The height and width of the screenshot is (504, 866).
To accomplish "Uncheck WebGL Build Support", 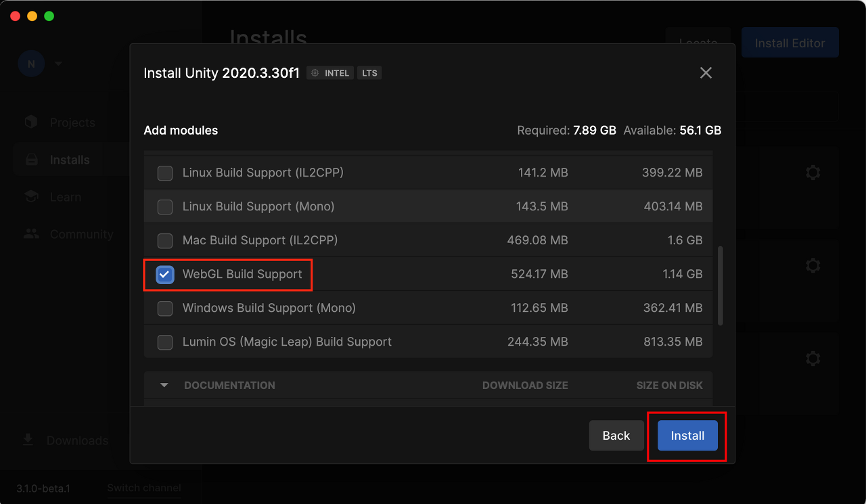I will pos(164,274).
